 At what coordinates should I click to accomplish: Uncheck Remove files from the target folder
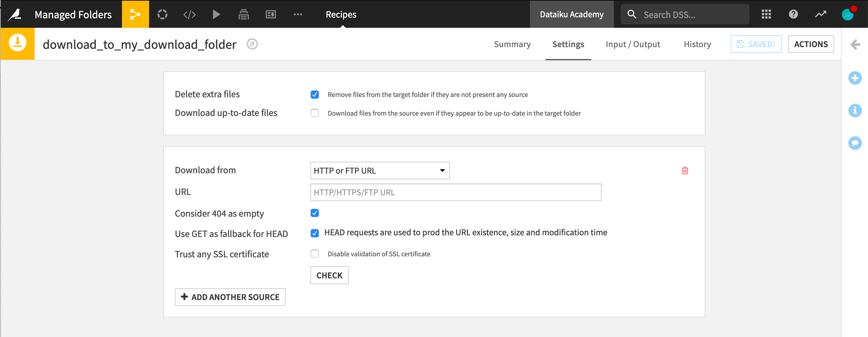[x=315, y=95]
